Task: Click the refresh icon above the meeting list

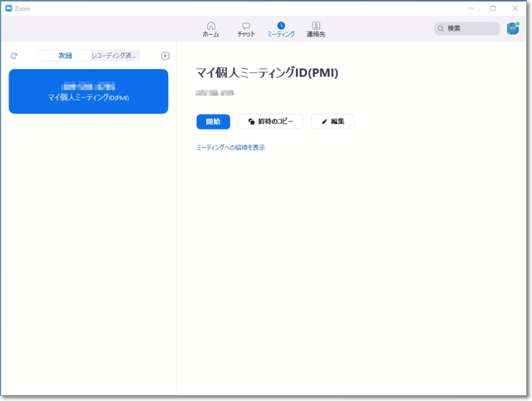Action: pyautogui.click(x=14, y=56)
